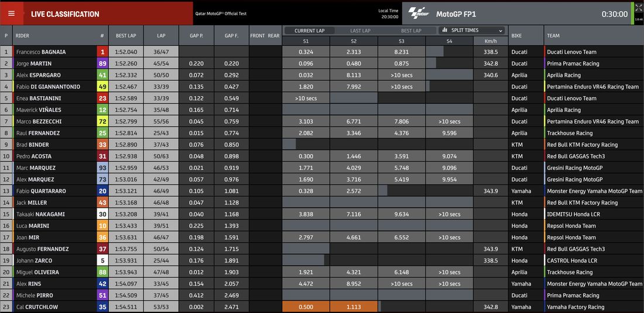The image size is (644, 313).
Task: Click the MotoGP logo
Action: (419, 13)
